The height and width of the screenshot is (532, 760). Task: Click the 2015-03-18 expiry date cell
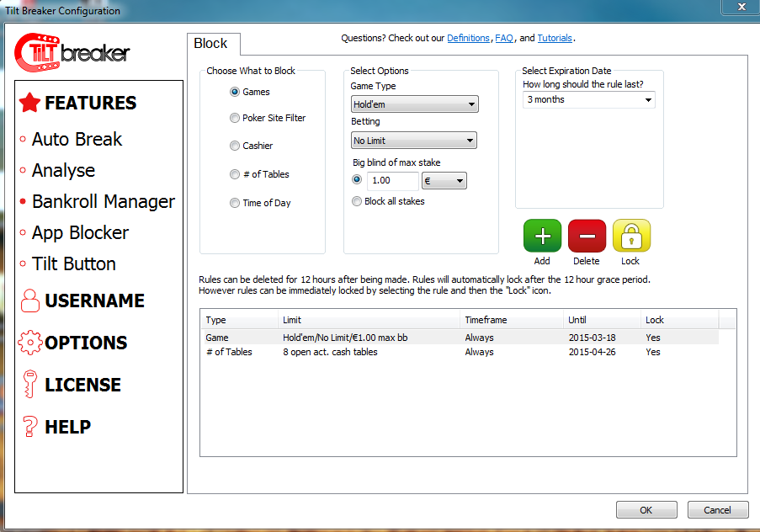coord(592,338)
